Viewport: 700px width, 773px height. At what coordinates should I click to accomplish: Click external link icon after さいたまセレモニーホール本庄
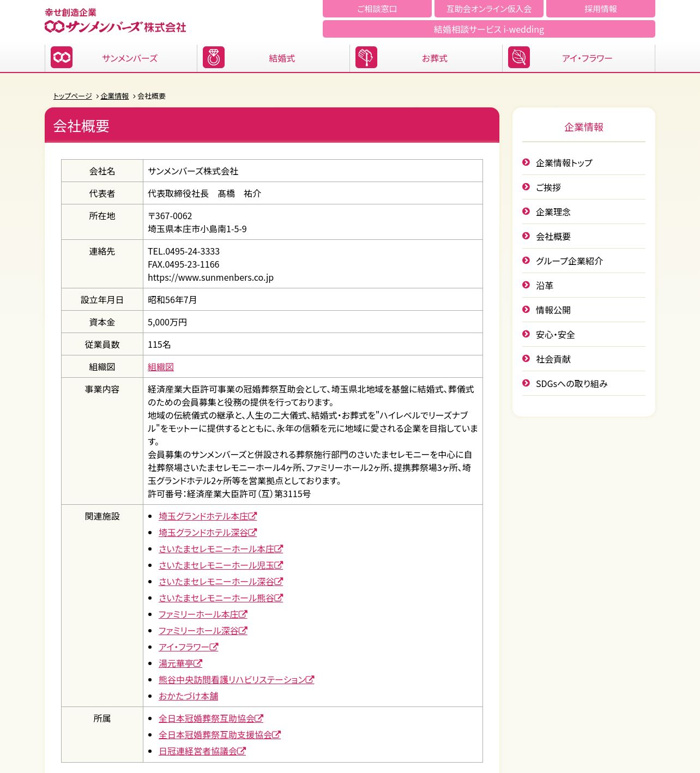[279, 548]
